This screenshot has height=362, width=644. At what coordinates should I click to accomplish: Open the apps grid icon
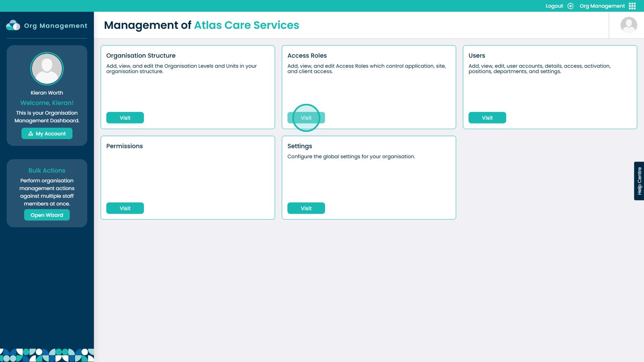tap(632, 6)
